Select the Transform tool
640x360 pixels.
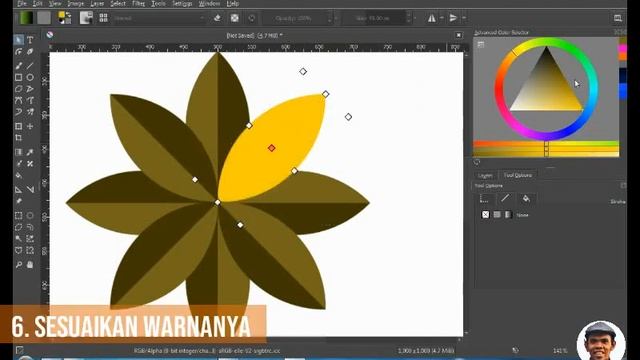(19, 126)
